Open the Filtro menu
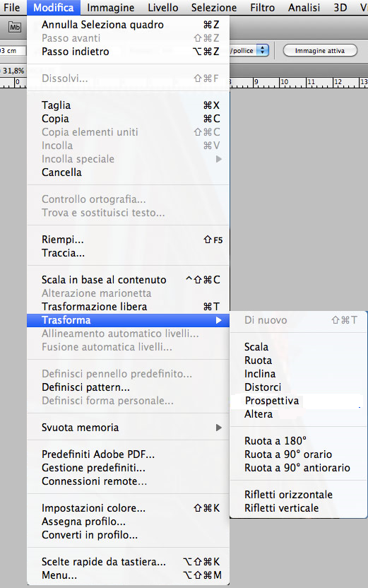The width and height of the screenshot is (368, 588). tap(262, 8)
